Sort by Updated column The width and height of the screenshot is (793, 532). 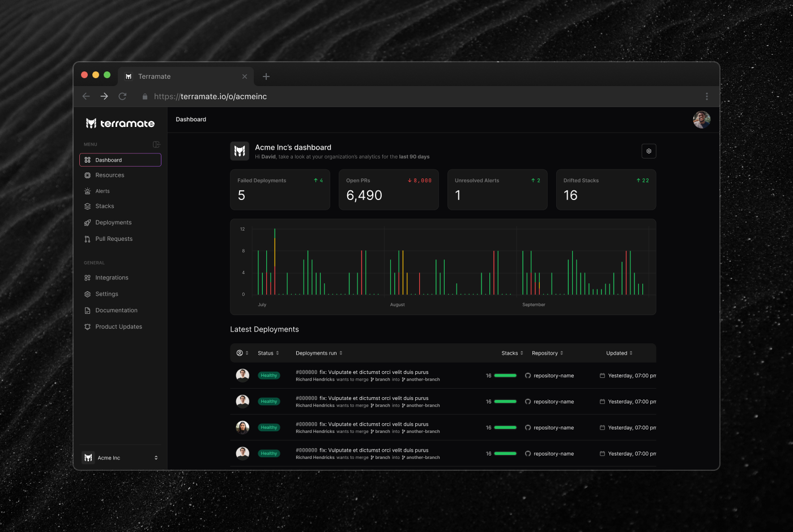(619, 353)
